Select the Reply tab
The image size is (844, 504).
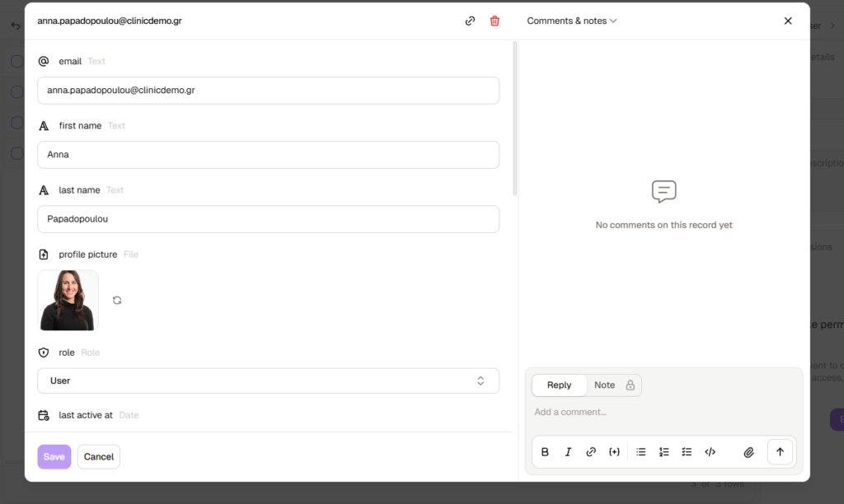tap(559, 385)
